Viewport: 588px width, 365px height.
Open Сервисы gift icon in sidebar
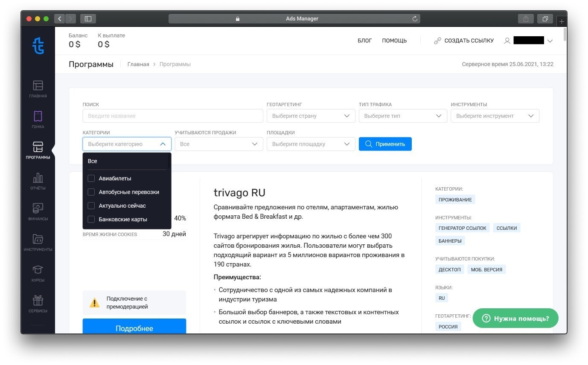tap(38, 301)
